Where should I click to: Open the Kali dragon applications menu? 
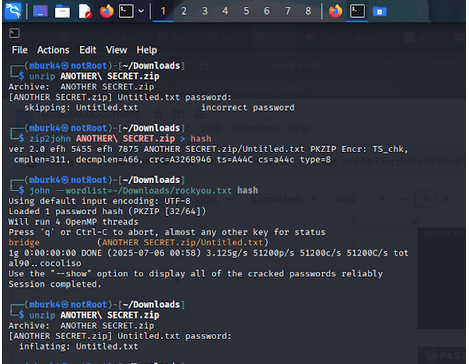(13, 11)
